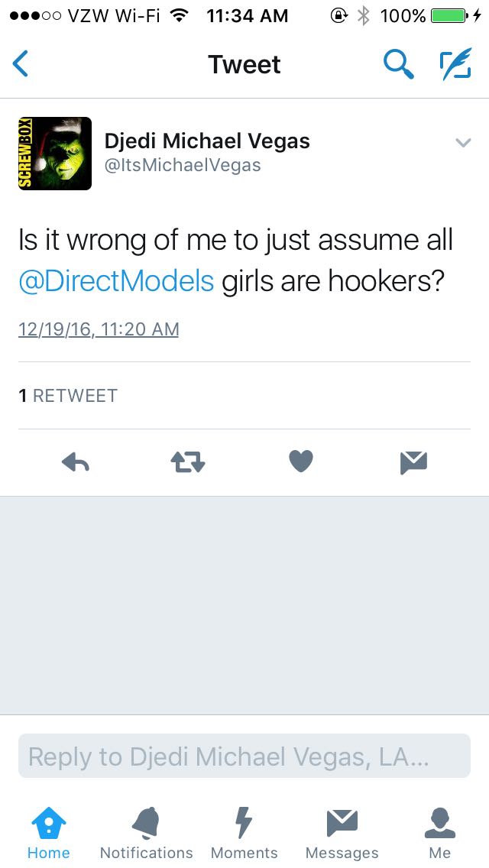489x868 pixels.
Task: Open the Messages tab
Action: [342, 833]
